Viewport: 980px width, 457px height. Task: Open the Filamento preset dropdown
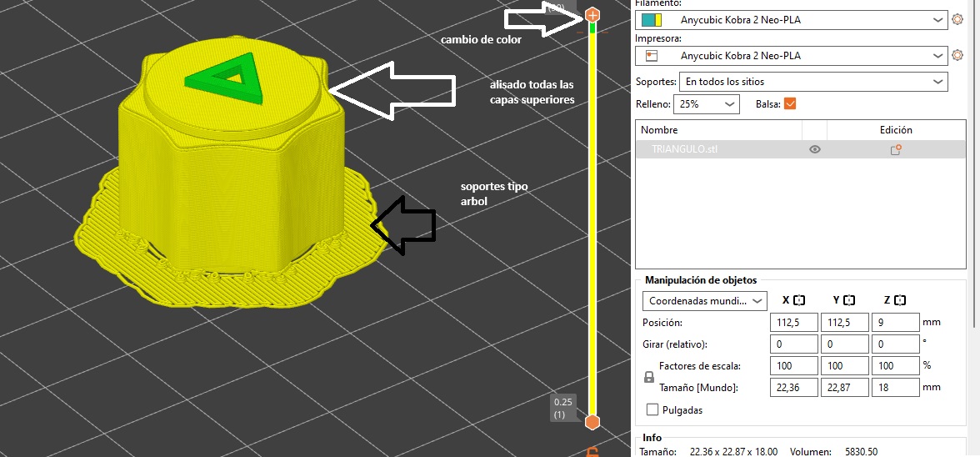point(790,20)
